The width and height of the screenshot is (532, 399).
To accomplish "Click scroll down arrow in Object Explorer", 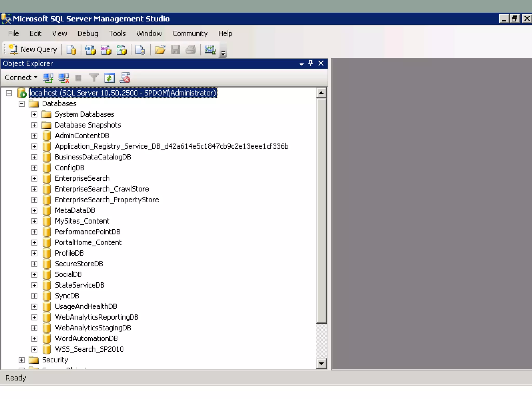I will pyautogui.click(x=321, y=363).
